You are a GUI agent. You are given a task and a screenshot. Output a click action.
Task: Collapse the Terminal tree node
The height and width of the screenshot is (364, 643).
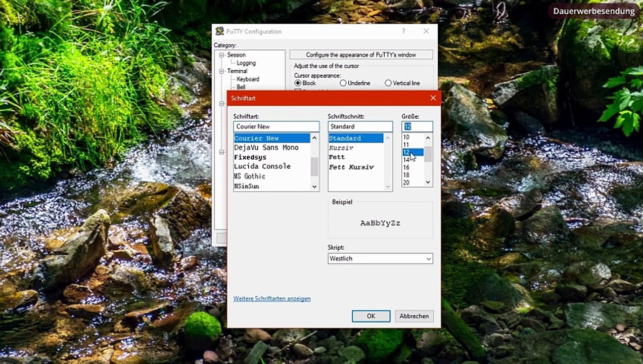(x=221, y=71)
